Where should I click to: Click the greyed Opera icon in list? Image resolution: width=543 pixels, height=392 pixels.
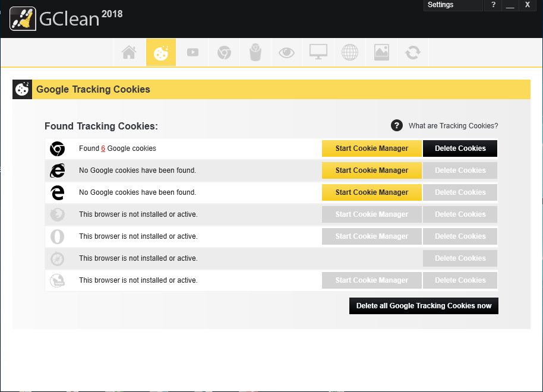coord(57,236)
